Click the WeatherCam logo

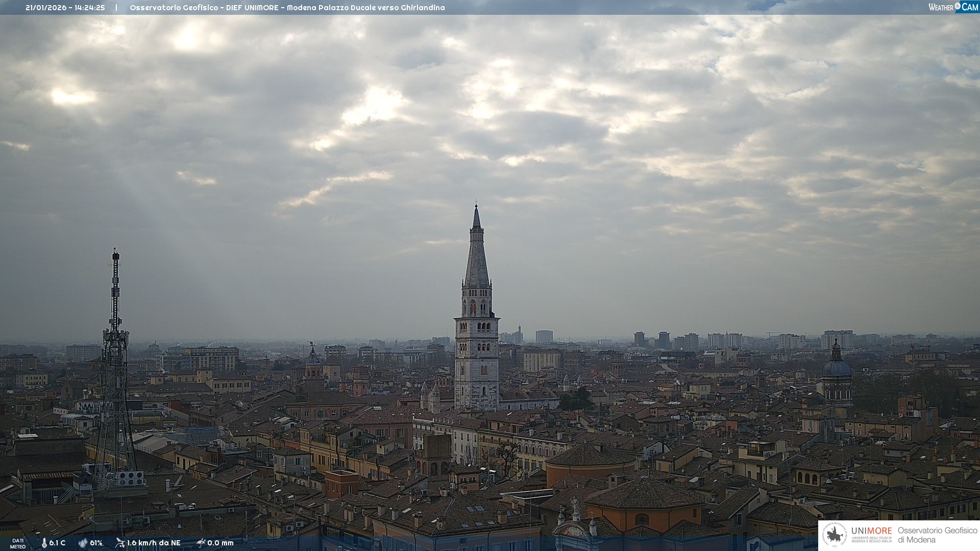tap(953, 7)
